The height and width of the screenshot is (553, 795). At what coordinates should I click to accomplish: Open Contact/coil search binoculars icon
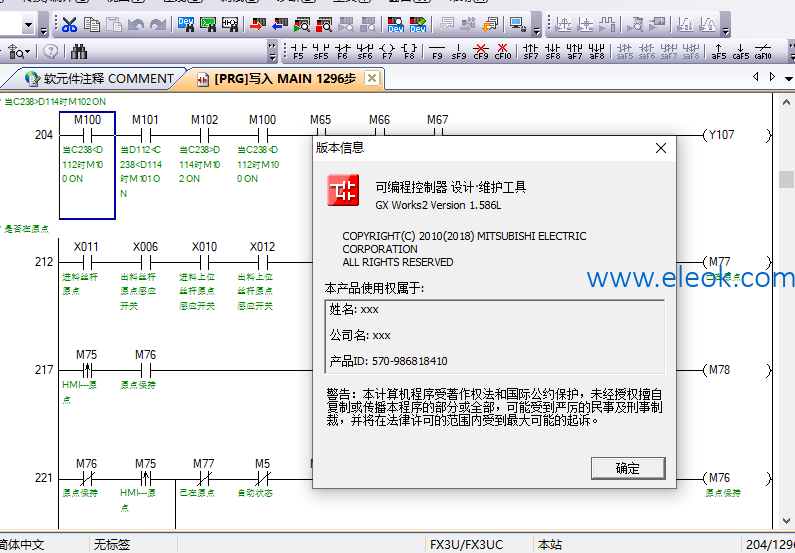[x=230, y=24]
